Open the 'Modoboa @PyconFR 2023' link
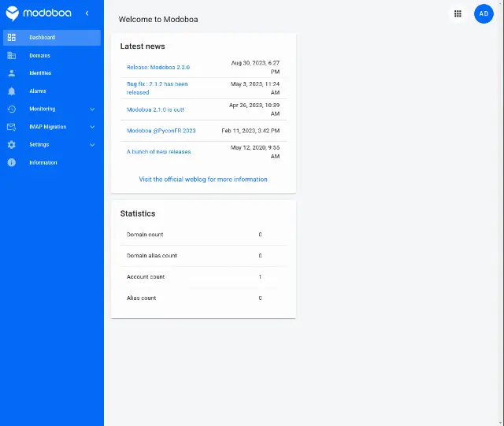Viewport: 504px width, 426px height. click(x=161, y=131)
